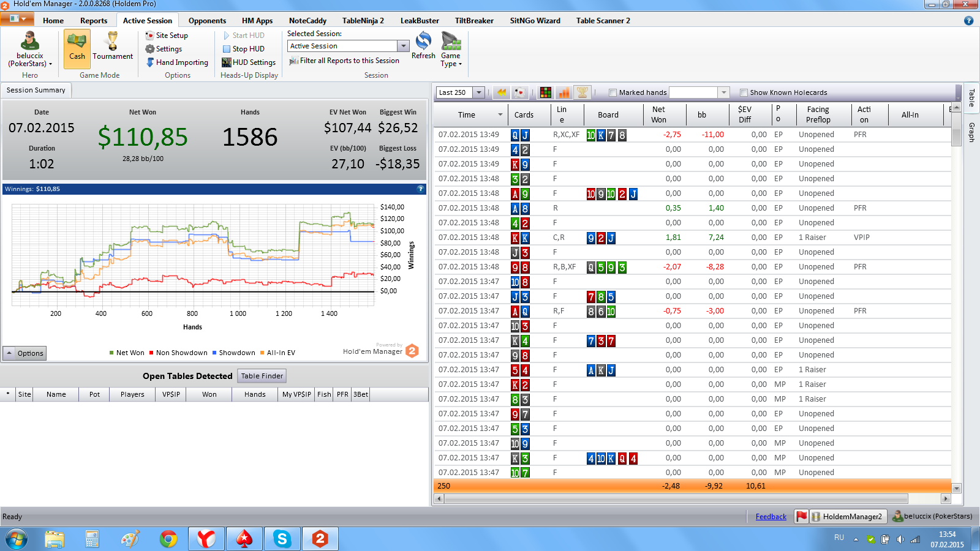
Task: Open the Opponents tab
Action: coord(207,21)
